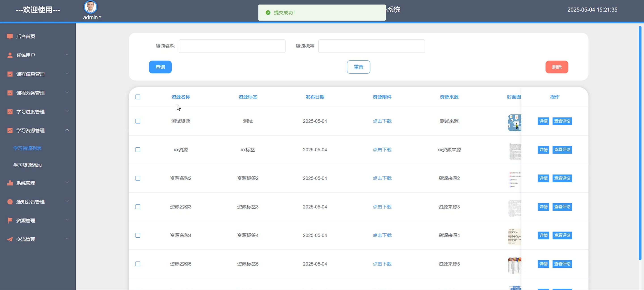Open cover thumbnail of 资源名称4 row
644x290 pixels.
point(514,237)
